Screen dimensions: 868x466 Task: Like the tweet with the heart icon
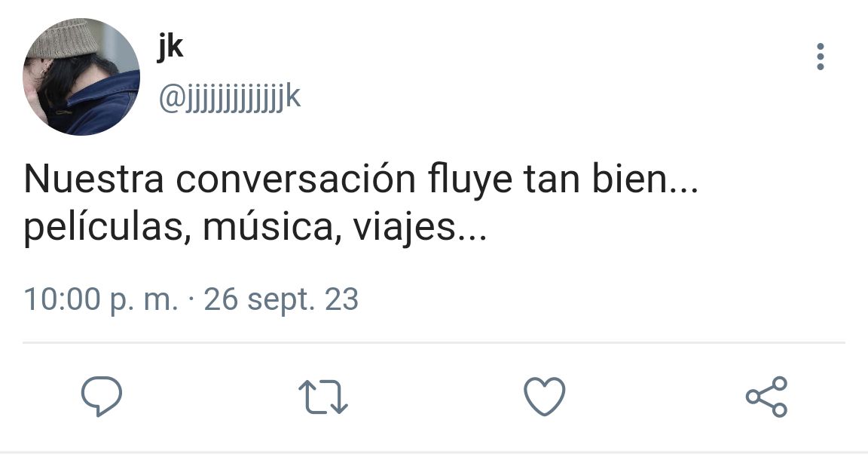[x=545, y=396]
